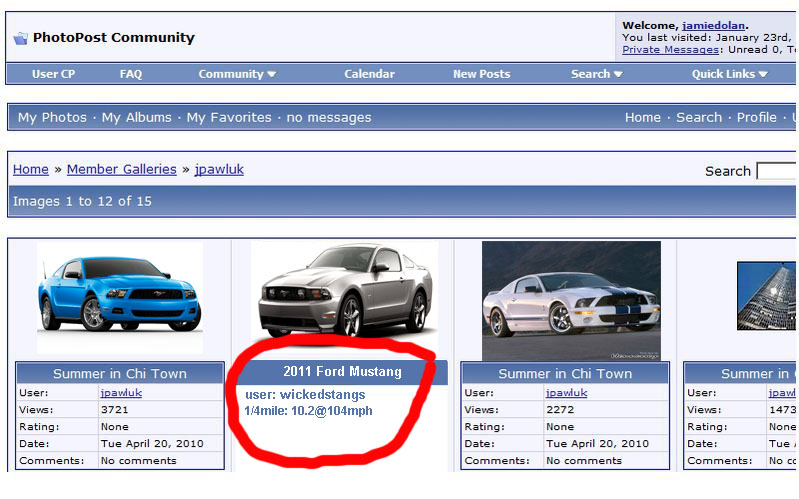Click the no messages link
The image size is (799, 499).
click(x=329, y=117)
